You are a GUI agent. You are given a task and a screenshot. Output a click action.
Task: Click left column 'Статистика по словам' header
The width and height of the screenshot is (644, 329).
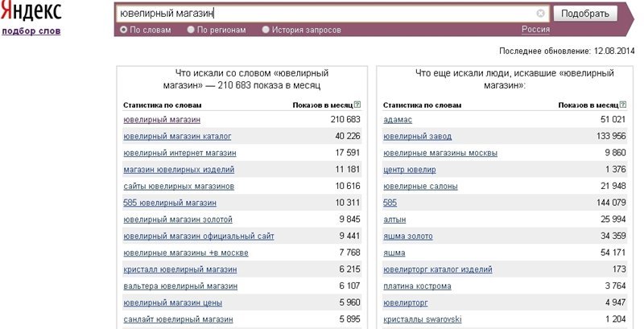[x=163, y=105]
